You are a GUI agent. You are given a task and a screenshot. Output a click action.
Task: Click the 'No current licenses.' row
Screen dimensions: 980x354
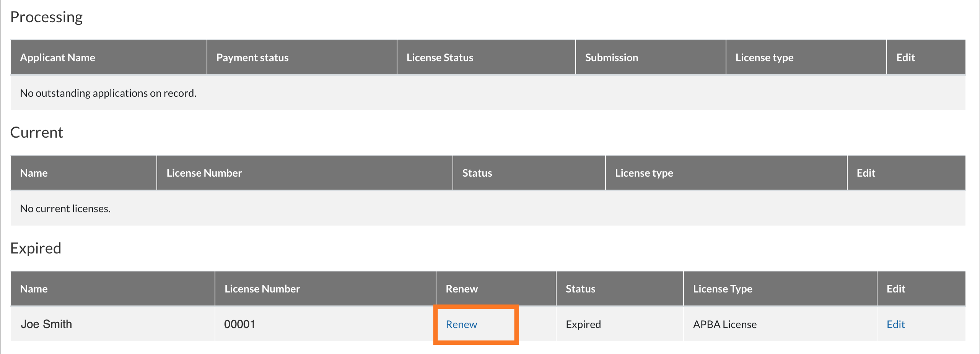click(65, 209)
